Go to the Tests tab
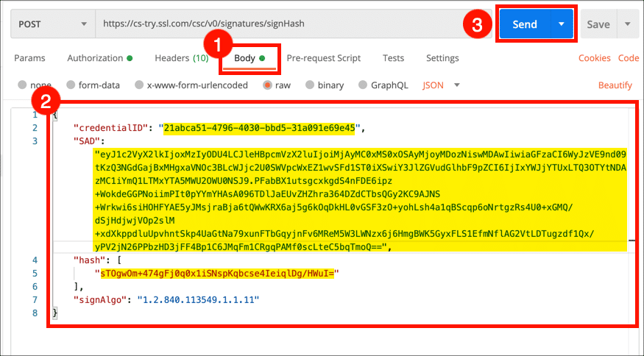Viewport: 644px width, 356px height. 393,58
